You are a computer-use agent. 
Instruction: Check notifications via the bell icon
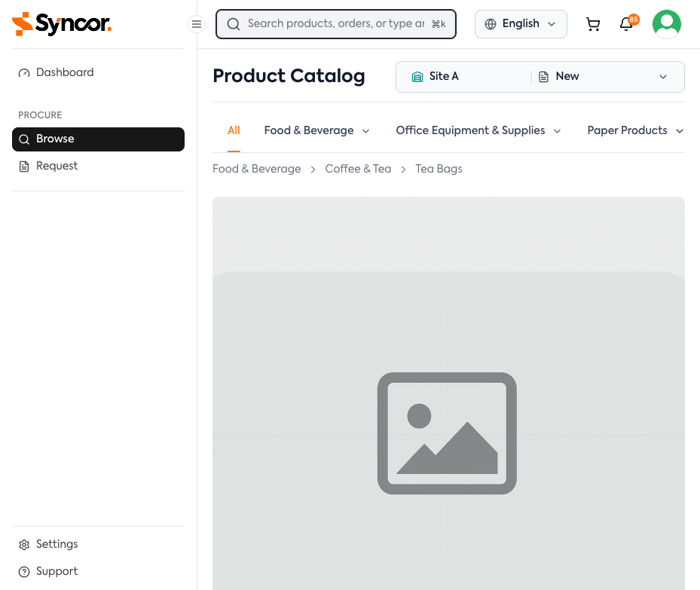tap(625, 24)
